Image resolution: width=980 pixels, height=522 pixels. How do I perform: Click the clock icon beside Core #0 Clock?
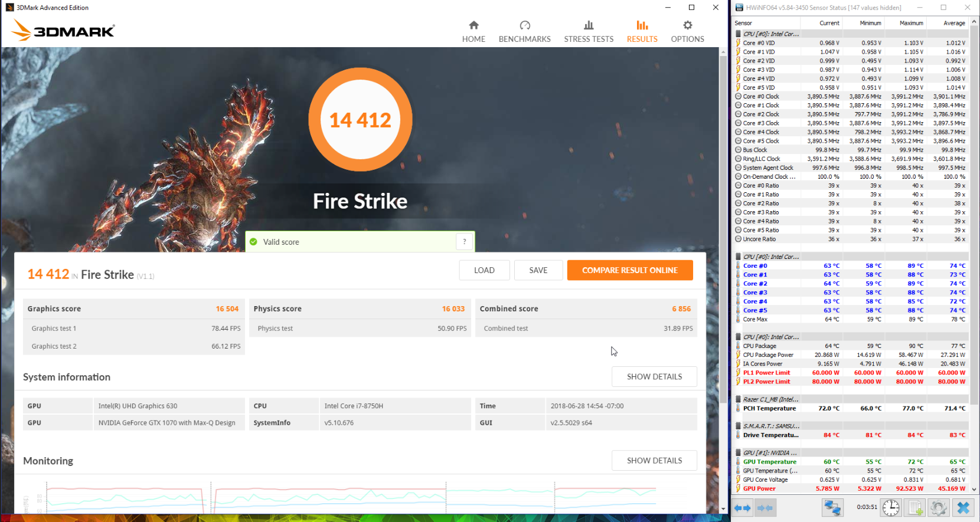(x=738, y=96)
